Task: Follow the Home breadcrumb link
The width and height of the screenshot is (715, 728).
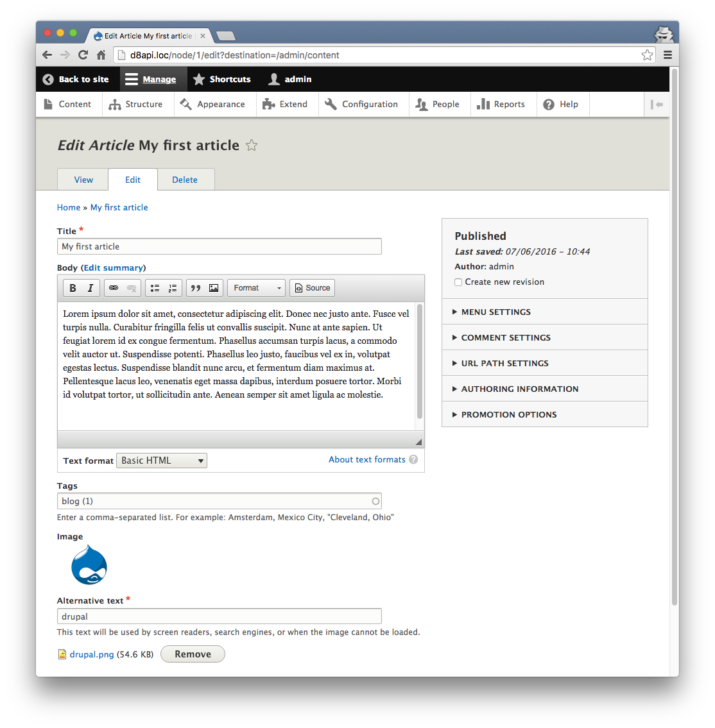Action: pyautogui.click(x=68, y=208)
